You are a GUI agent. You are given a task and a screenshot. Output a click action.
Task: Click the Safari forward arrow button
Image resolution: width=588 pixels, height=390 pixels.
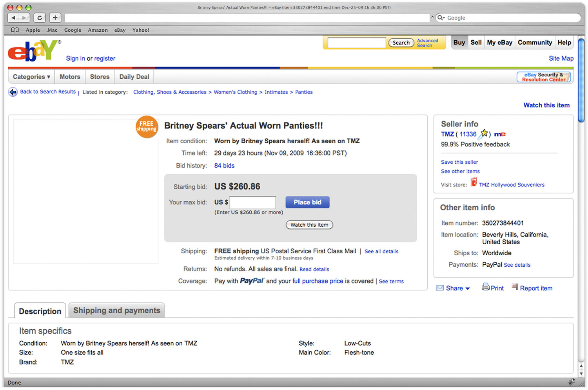[24, 18]
